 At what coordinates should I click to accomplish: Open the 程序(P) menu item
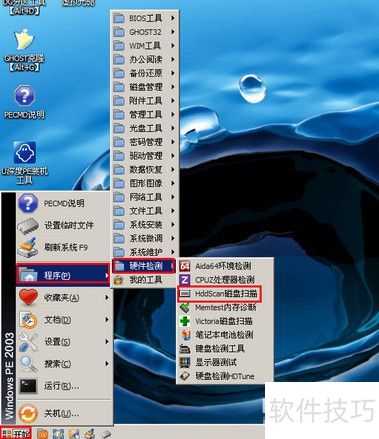(x=63, y=275)
